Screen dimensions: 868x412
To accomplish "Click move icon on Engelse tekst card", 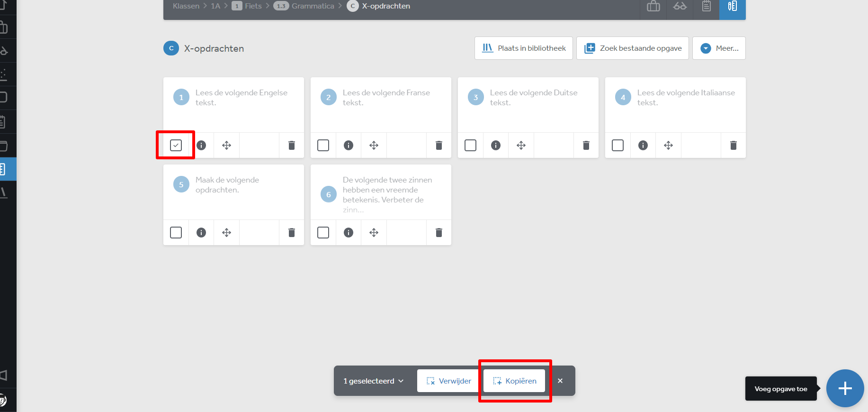I will point(226,145).
